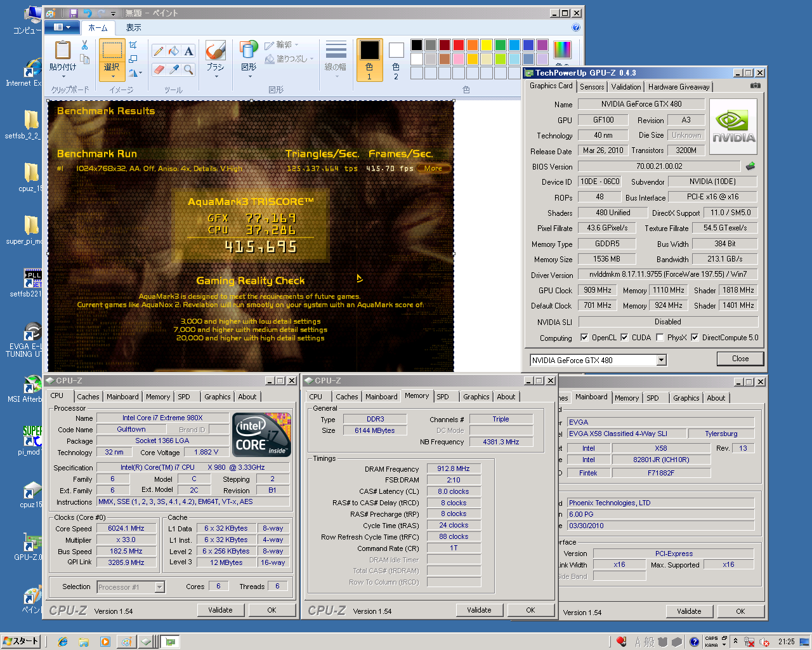
Task: Open the MSI Afterburner desktop shortcut
Action: pyautogui.click(x=30, y=388)
